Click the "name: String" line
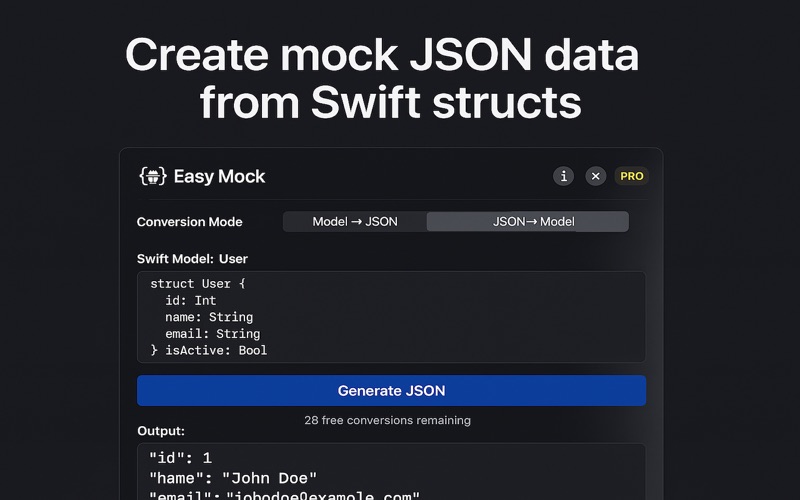 coord(209,317)
